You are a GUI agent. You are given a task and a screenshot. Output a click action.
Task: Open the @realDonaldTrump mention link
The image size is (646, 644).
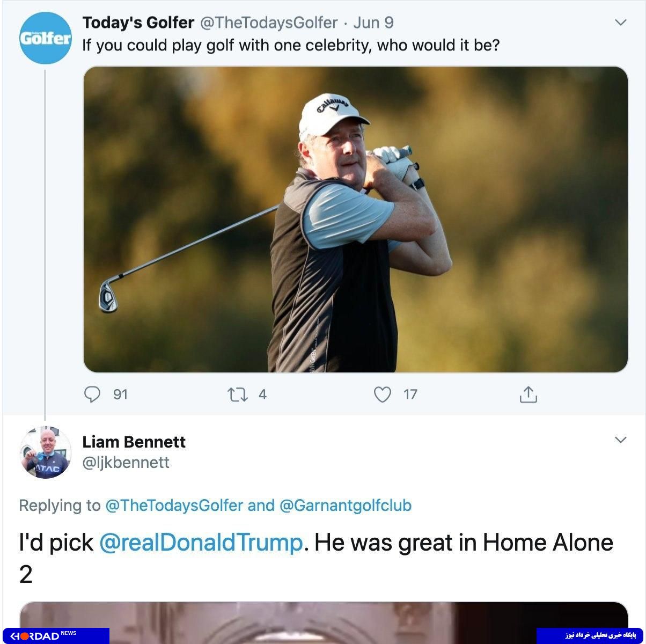[201, 542]
